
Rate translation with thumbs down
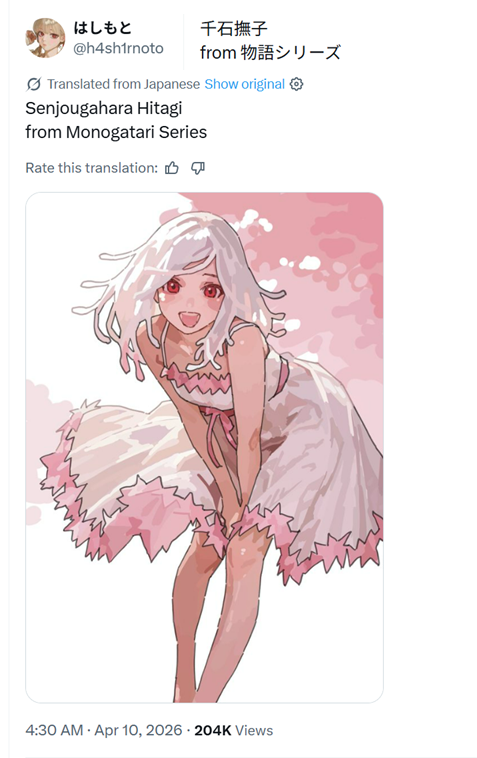pyautogui.click(x=198, y=168)
